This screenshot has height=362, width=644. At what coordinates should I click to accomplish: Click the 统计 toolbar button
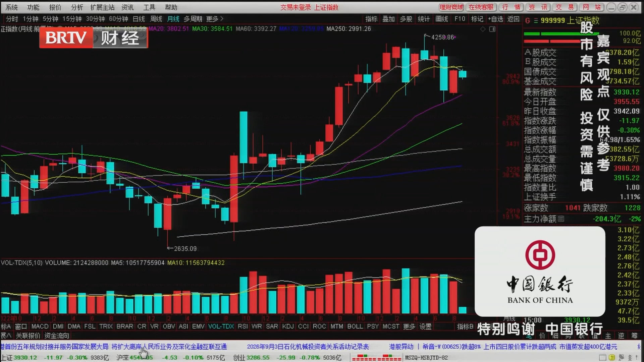click(424, 19)
